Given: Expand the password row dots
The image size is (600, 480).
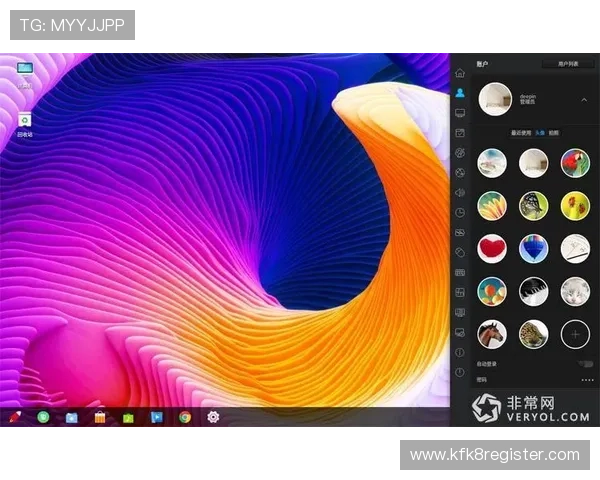Looking at the screenshot, I should pyautogui.click(x=587, y=380).
